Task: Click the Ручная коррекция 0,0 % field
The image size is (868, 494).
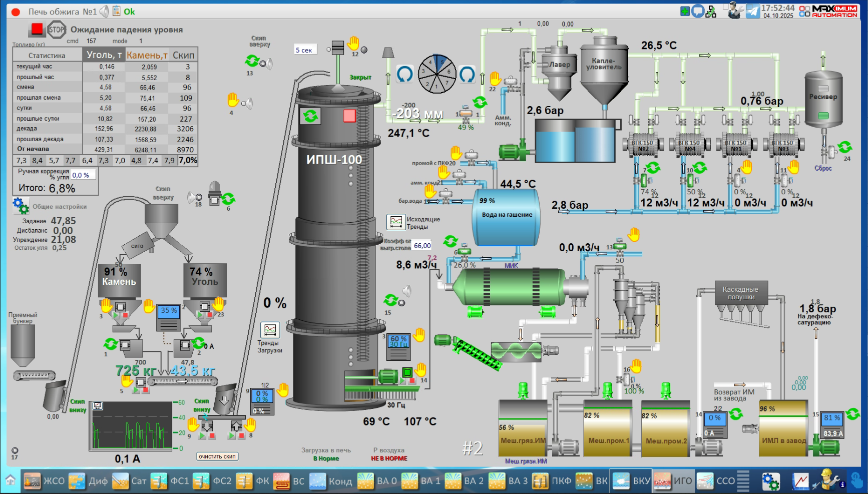Action: pos(83,175)
